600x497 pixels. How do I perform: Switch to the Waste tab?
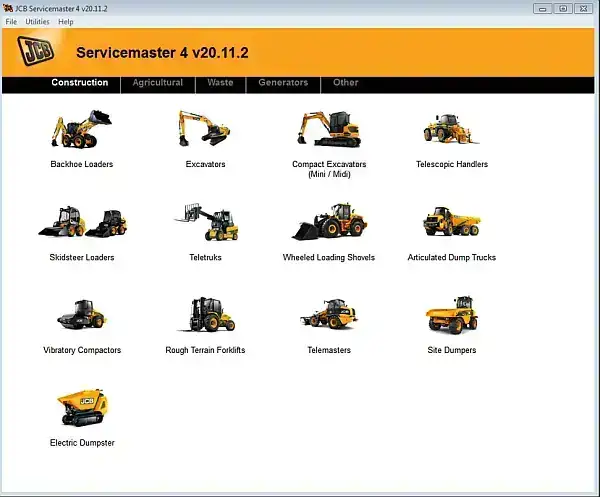(220, 83)
